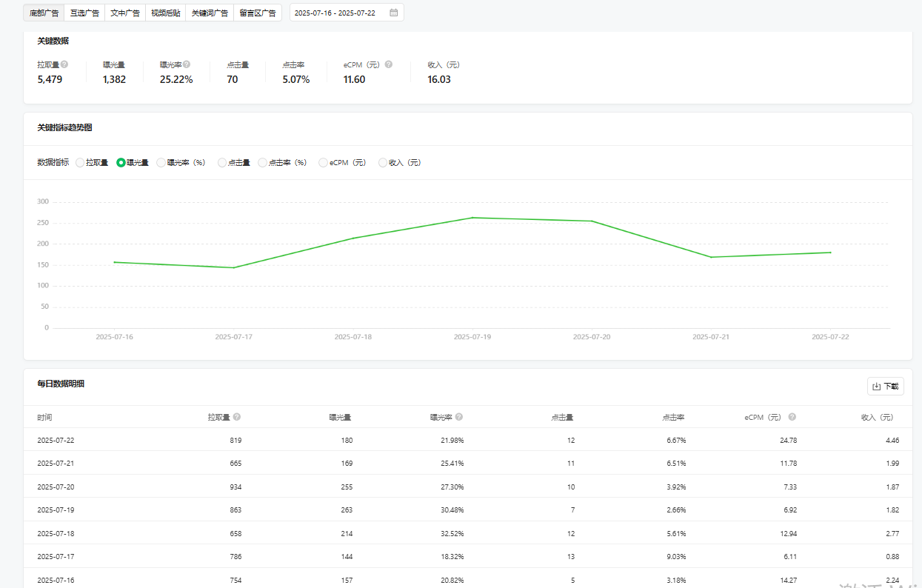Select the 收入（元） radio button

pyautogui.click(x=383, y=163)
